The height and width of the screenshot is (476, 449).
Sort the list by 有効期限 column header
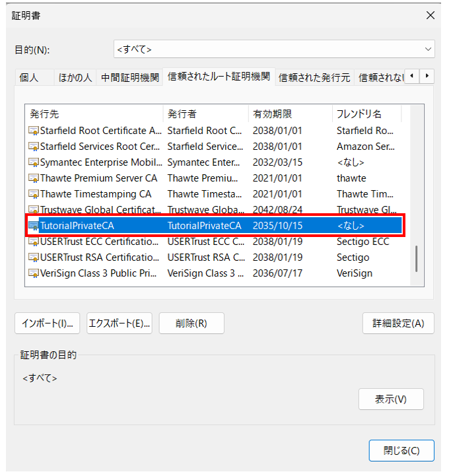click(289, 114)
